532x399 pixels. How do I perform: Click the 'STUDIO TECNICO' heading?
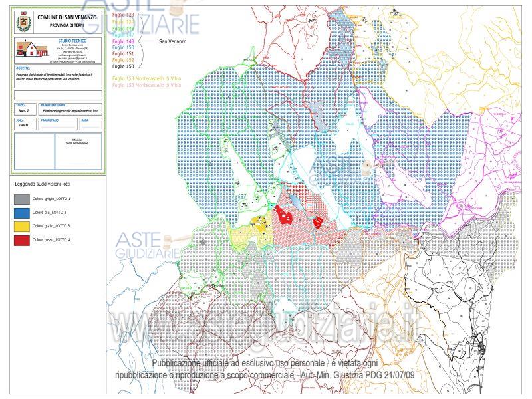tap(72, 41)
